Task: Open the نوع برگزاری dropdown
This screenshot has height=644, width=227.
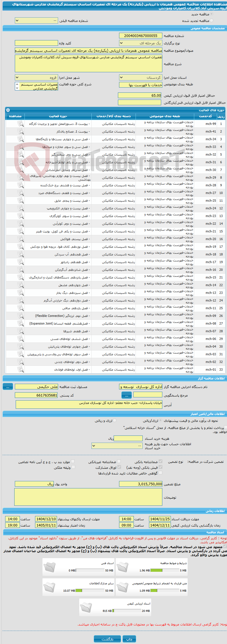Action: pyautogui.click(x=141, y=43)
